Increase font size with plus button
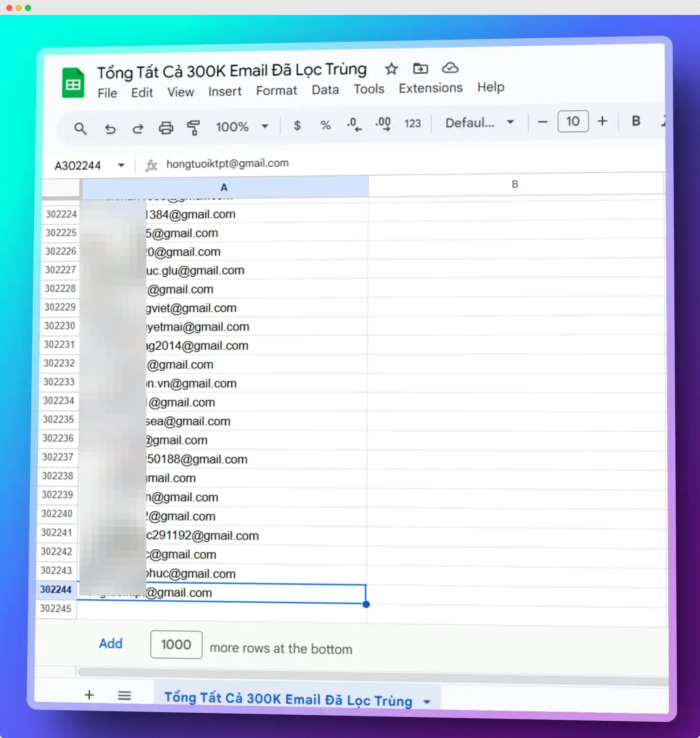 coord(602,121)
